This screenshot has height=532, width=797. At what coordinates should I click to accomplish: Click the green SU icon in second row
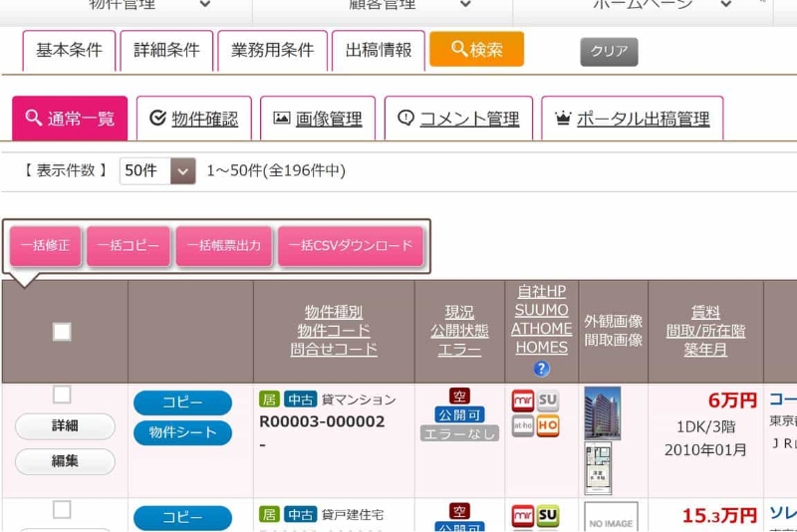pos(548,516)
